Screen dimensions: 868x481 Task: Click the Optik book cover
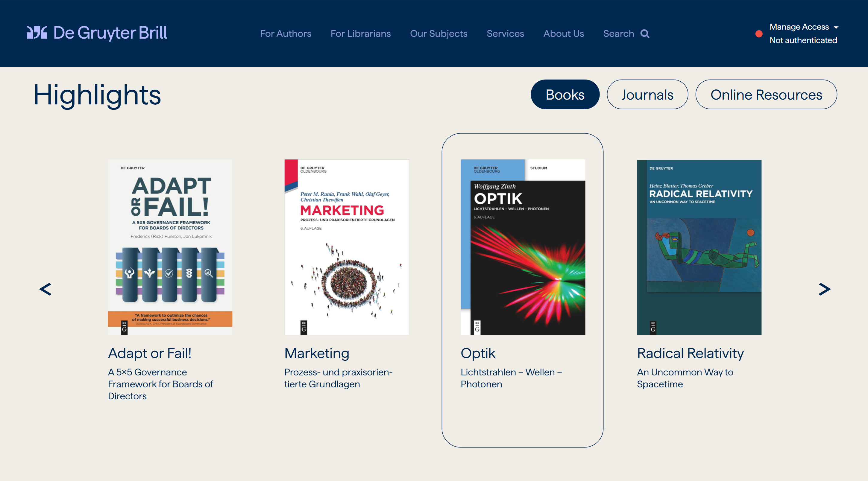pos(523,247)
